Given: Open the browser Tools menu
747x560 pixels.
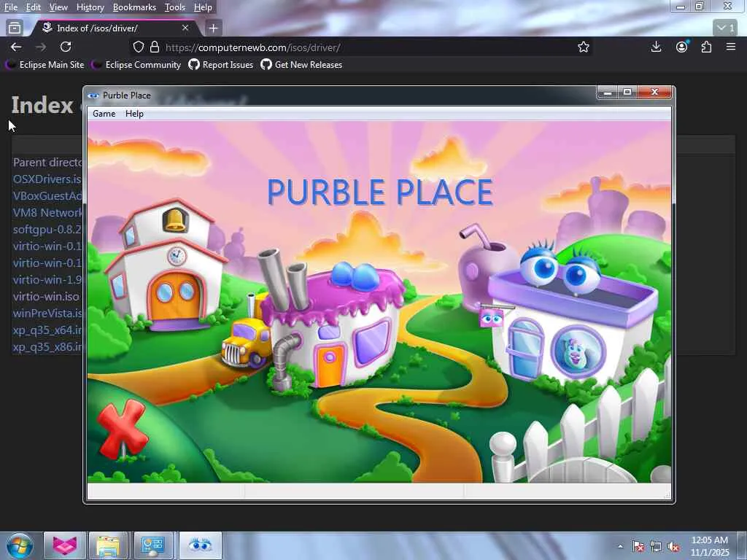Looking at the screenshot, I should pyautogui.click(x=175, y=7).
